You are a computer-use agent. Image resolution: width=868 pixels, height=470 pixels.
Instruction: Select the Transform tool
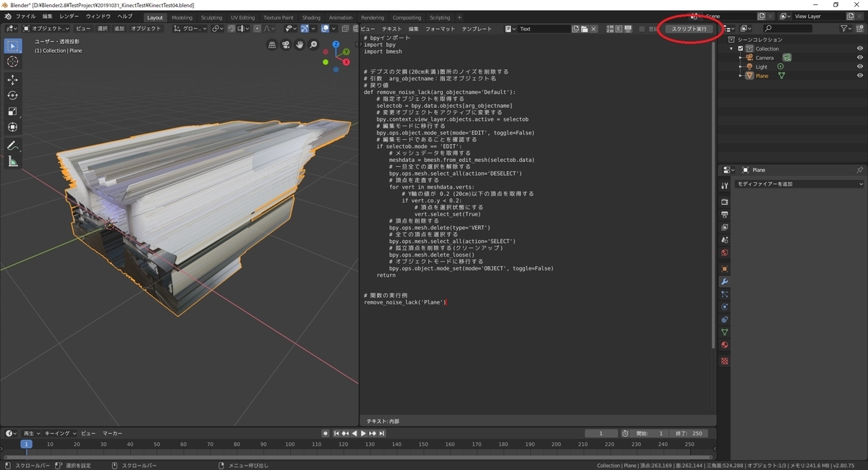point(12,127)
